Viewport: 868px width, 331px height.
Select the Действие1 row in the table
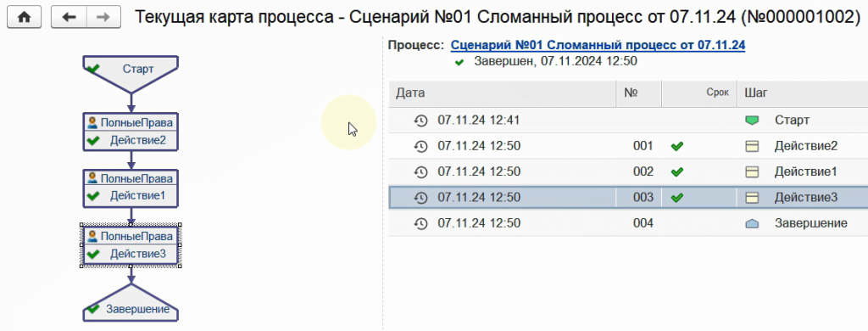click(628, 172)
